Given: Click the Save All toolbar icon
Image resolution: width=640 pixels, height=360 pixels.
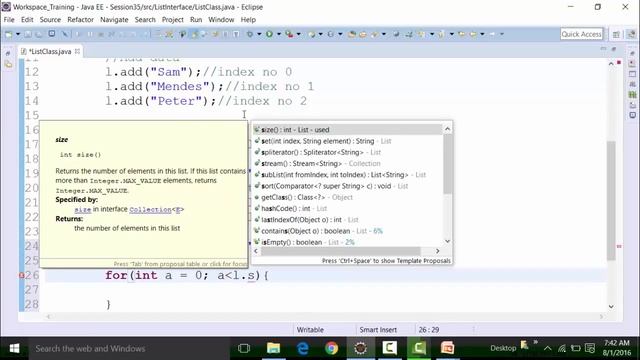Looking at the screenshot, I should pos(38,34).
